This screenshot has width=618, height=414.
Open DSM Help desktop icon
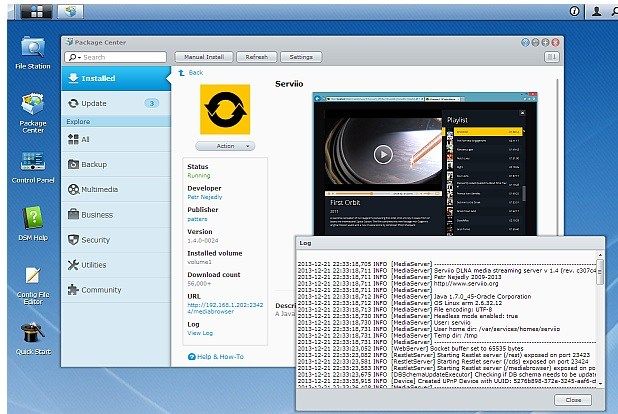(x=33, y=223)
